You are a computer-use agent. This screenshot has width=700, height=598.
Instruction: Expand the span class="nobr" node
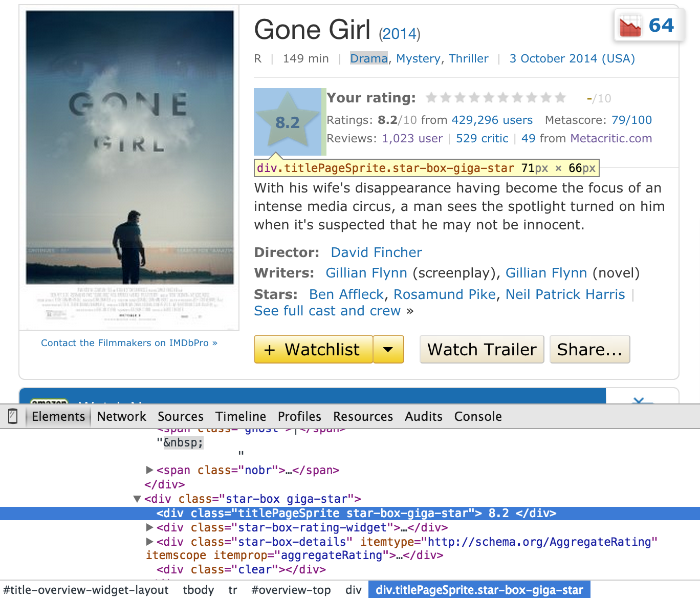(149, 470)
